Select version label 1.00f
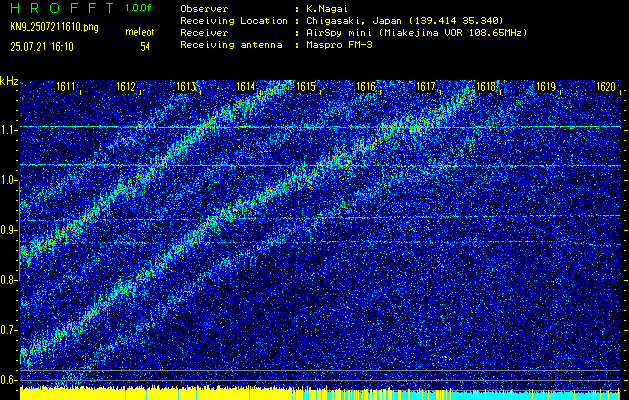 coord(138,8)
